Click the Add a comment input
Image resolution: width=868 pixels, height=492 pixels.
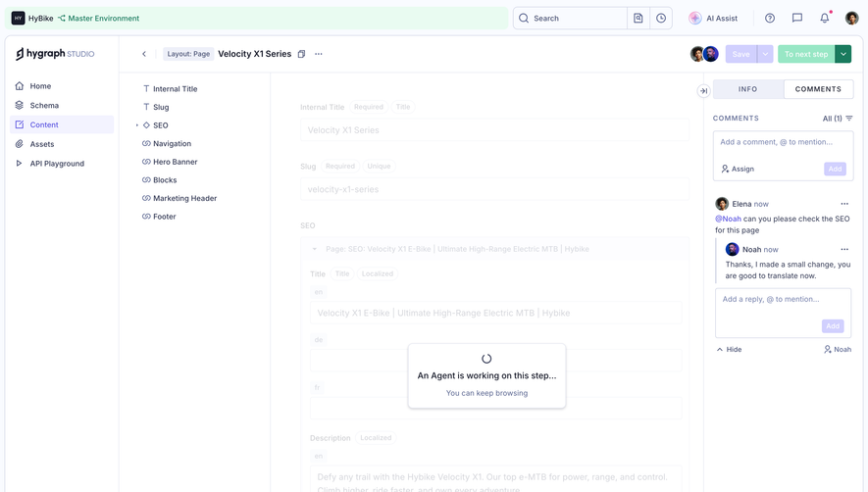(783, 142)
